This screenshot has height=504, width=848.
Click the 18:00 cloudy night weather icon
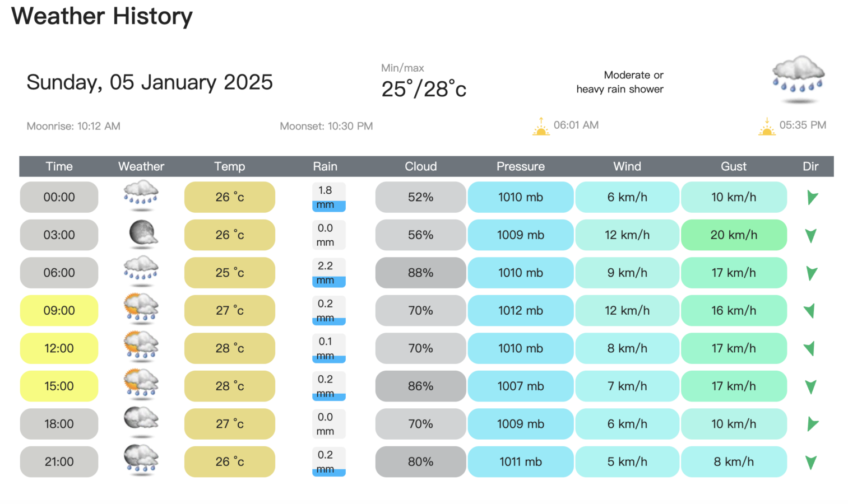pyautogui.click(x=141, y=422)
